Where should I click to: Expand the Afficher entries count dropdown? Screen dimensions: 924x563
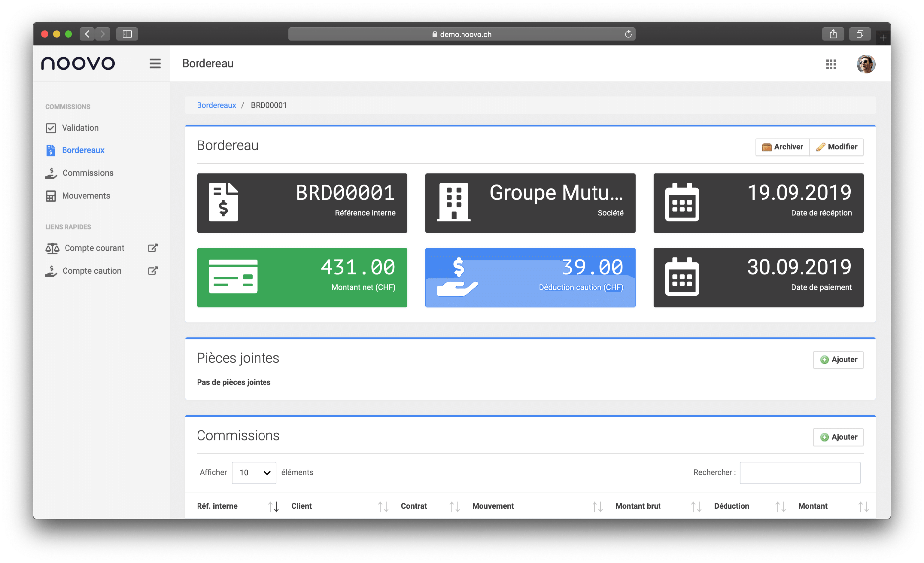[x=254, y=473]
